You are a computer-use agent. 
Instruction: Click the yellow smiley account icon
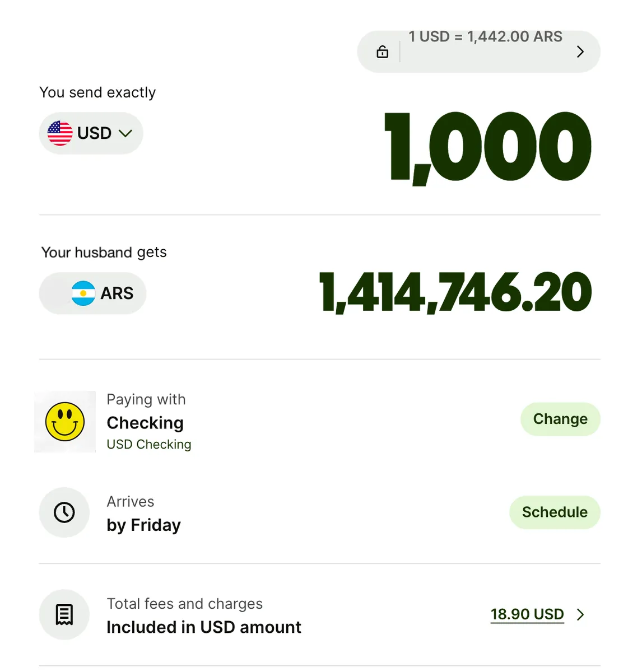click(65, 422)
